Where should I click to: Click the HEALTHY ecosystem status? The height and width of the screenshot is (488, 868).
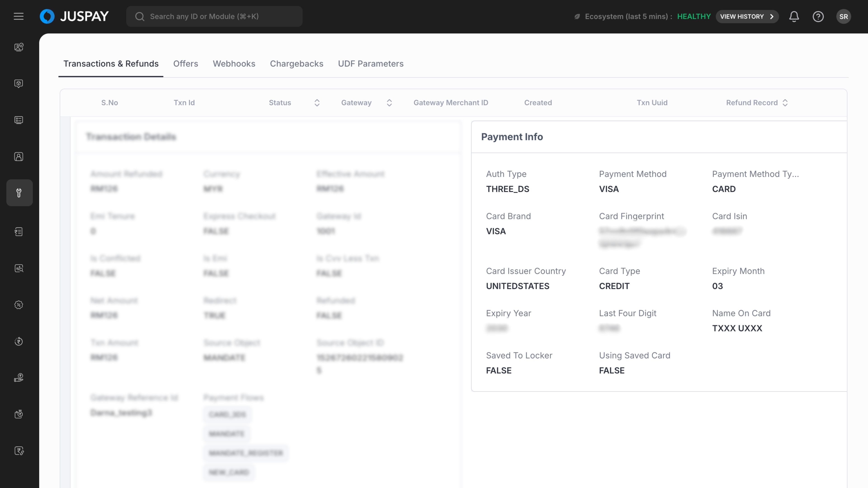pyautogui.click(x=694, y=16)
